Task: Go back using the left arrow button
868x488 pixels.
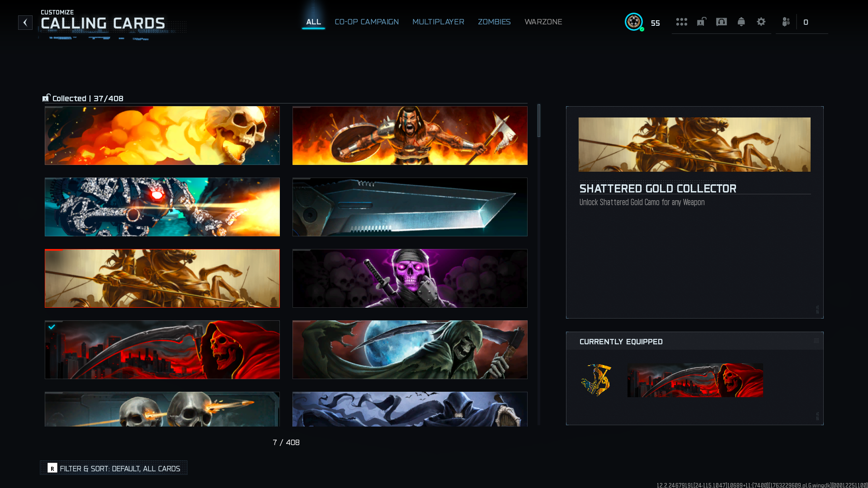Action: coord(25,22)
